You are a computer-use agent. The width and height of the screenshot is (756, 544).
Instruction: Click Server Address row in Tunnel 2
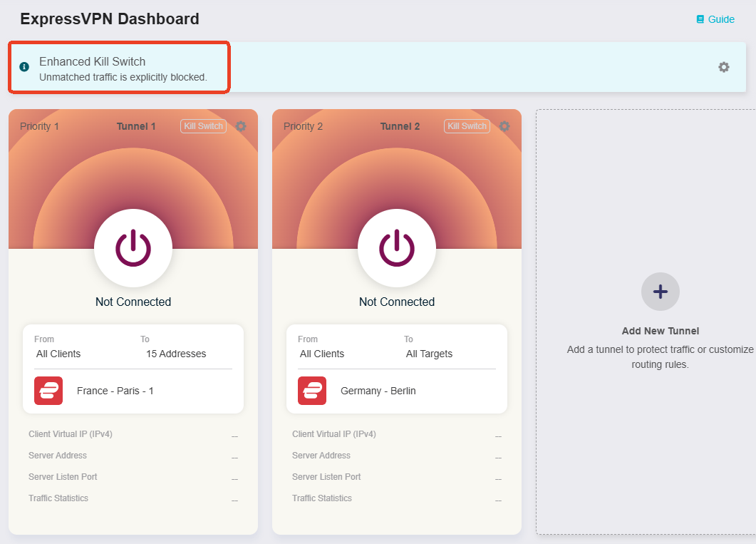click(397, 456)
